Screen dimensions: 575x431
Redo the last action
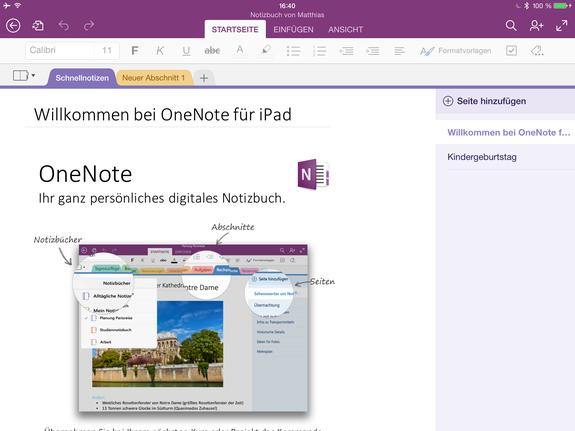(x=89, y=26)
